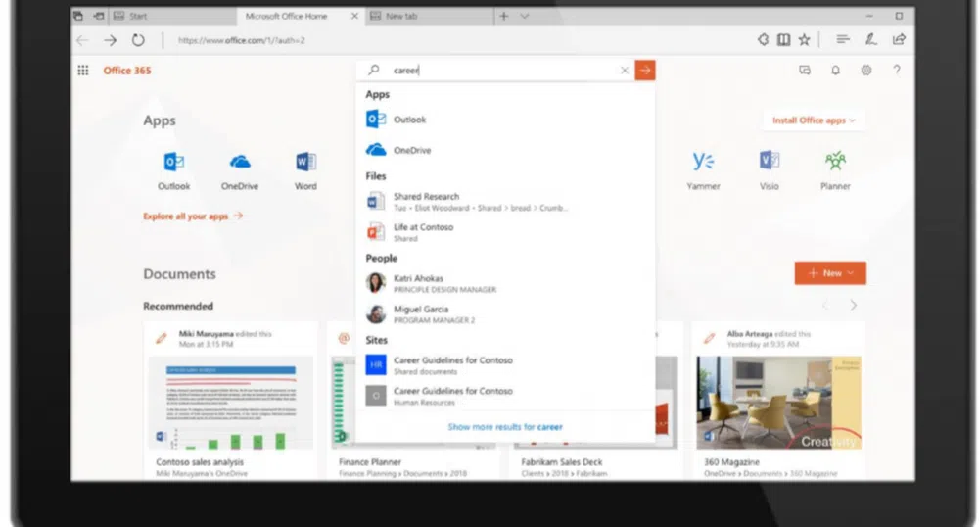
Task: Open the reading view book icon
Action: (x=783, y=40)
